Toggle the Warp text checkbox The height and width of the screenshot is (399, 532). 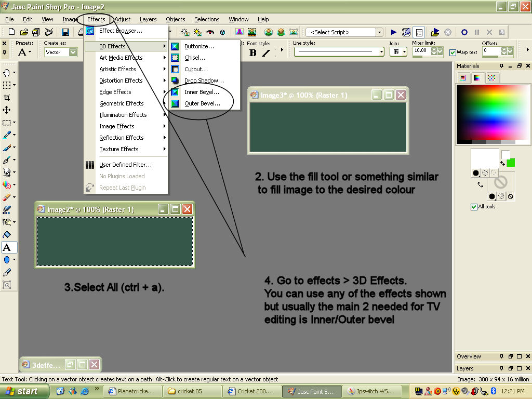click(x=453, y=52)
